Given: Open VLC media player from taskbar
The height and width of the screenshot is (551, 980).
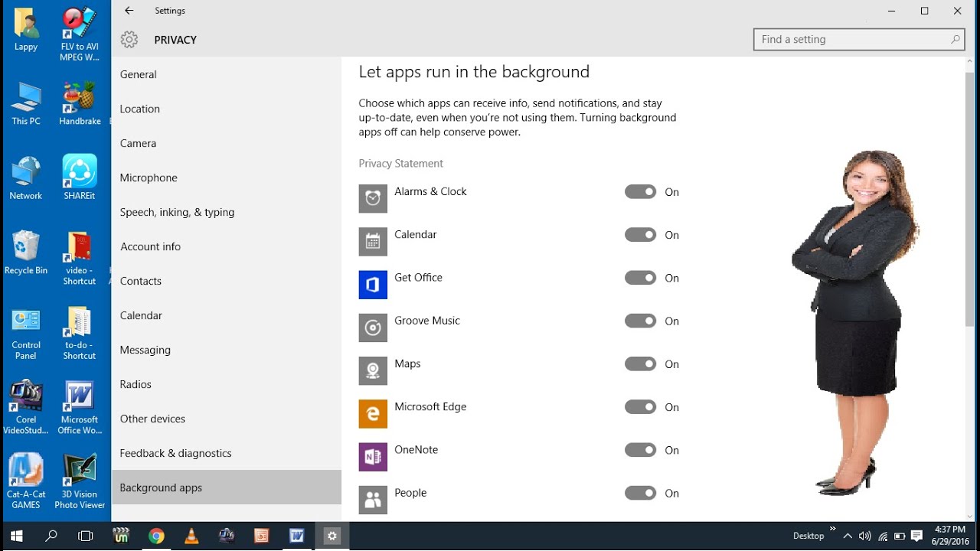Looking at the screenshot, I should click(x=191, y=536).
